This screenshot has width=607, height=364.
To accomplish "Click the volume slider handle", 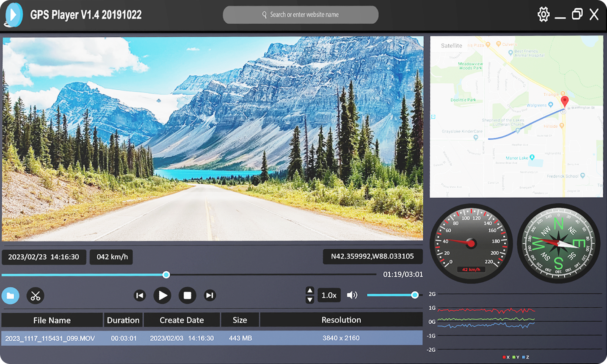I will pos(415,295).
